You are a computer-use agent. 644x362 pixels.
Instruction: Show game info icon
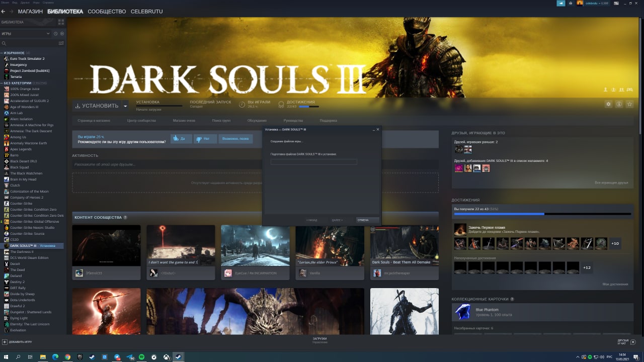619,104
